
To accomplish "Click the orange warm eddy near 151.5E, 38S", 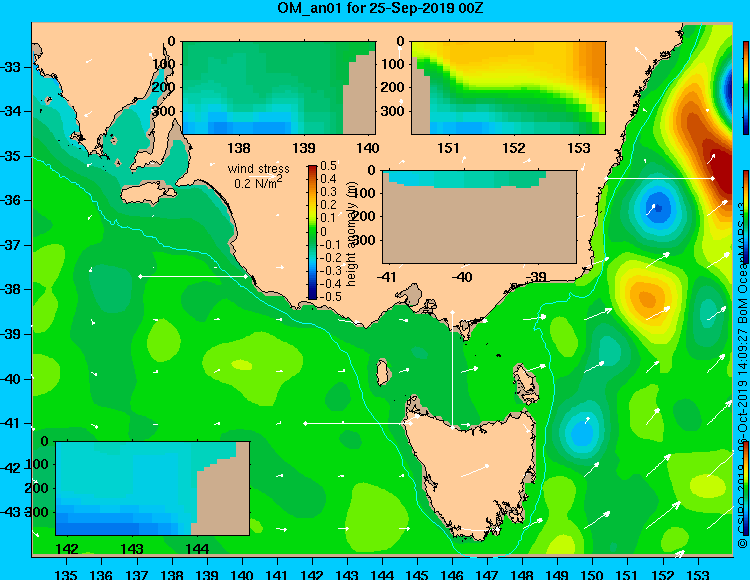I will click(647, 297).
